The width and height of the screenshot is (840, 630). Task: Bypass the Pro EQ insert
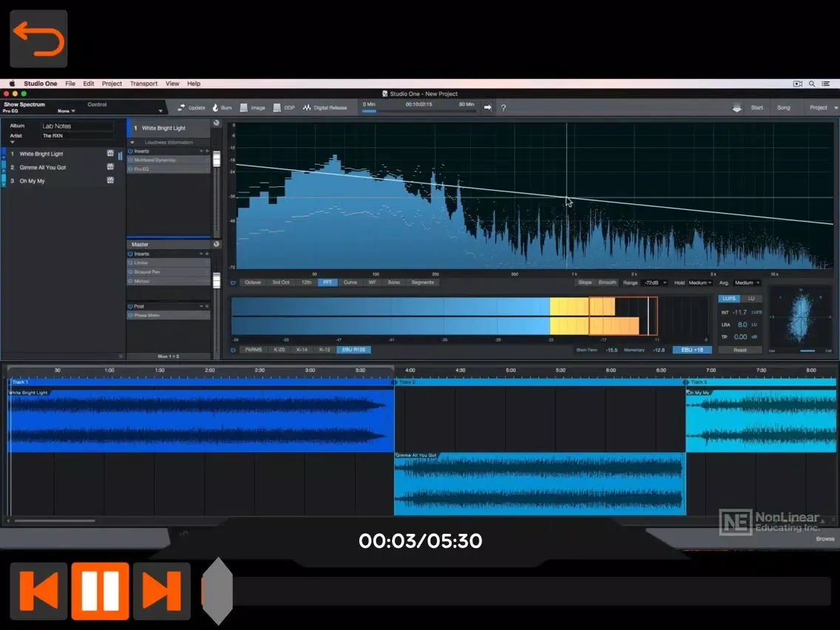click(x=130, y=169)
